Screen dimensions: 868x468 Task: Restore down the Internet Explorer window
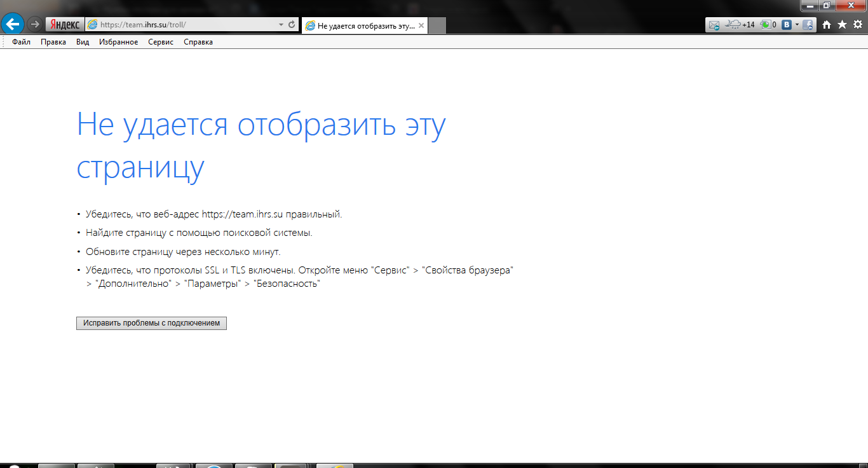coord(826,5)
